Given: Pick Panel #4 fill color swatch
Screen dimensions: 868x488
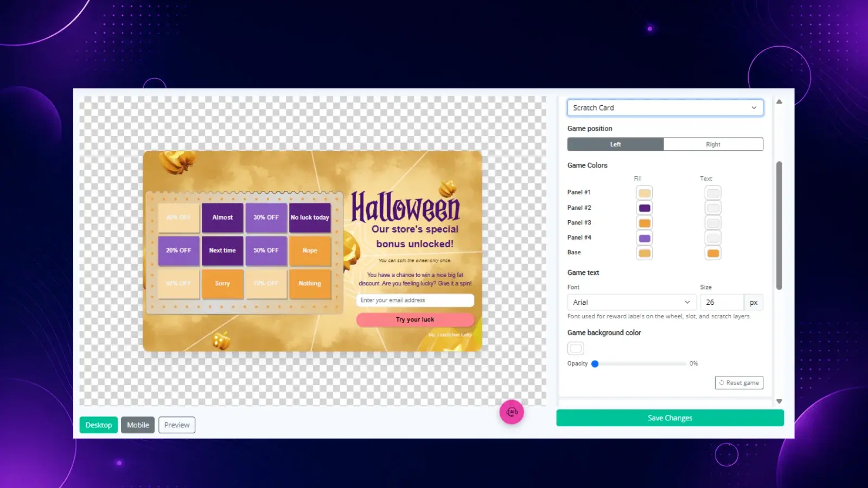Looking at the screenshot, I should [x=644, y=238].
